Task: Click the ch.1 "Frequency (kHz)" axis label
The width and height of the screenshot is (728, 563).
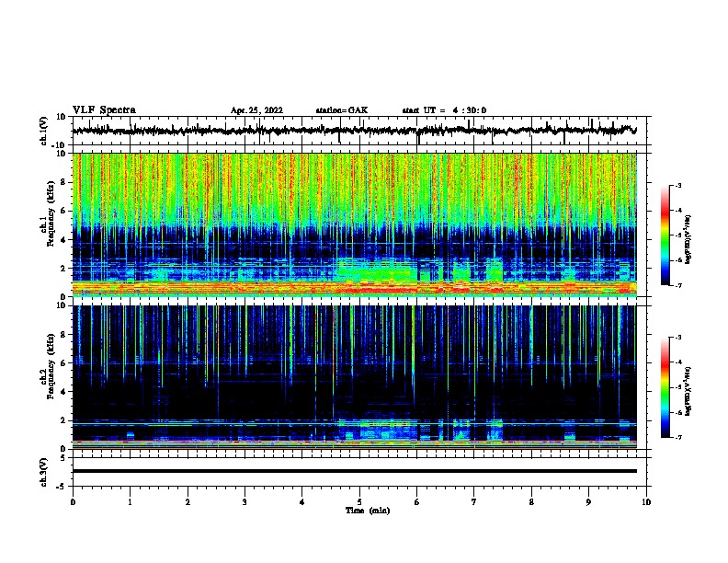Action: 51,213
